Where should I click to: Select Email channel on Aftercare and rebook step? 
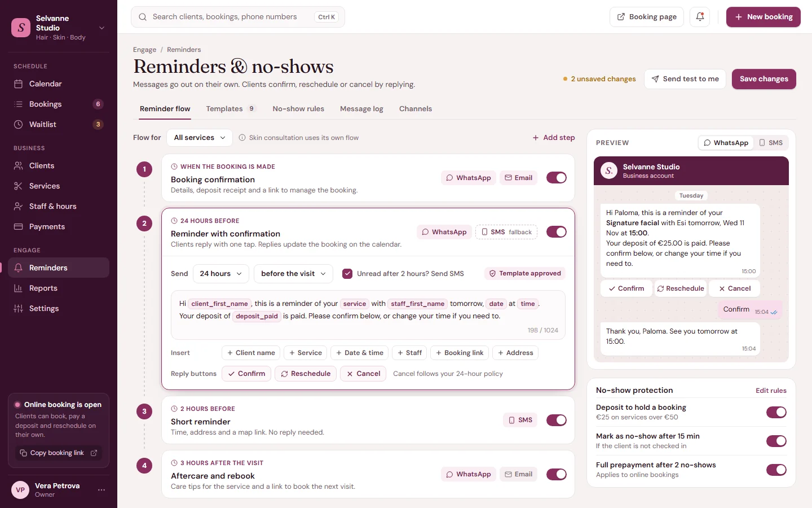(x=518, y=474)
